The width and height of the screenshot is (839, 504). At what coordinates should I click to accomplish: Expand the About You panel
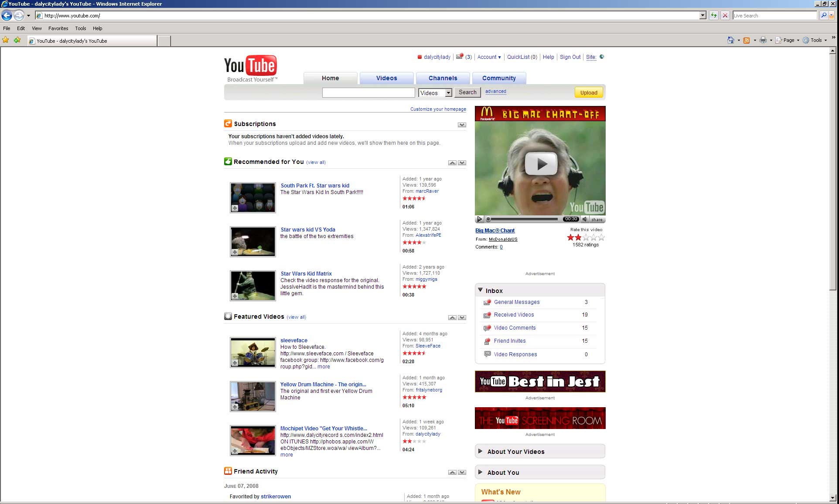coord(480,472)
